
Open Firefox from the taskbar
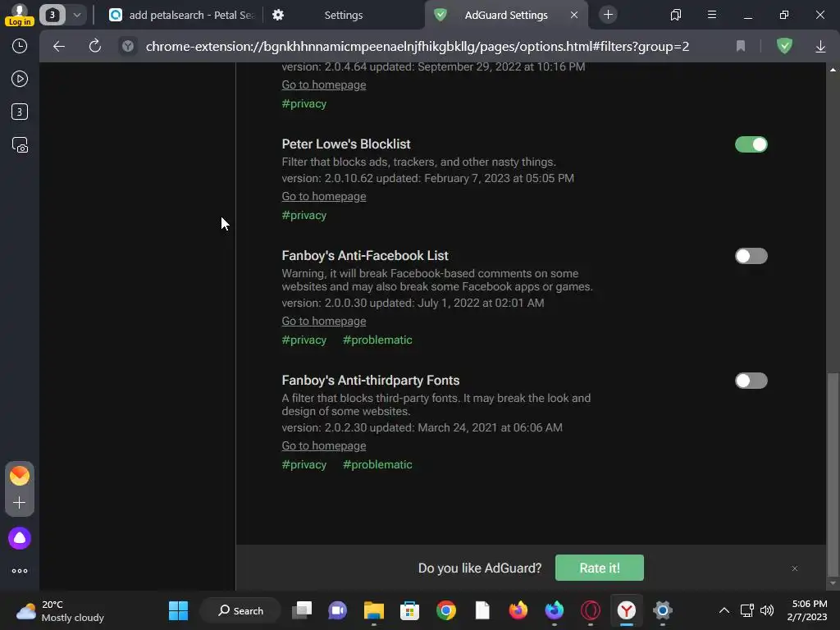point(518,610)
